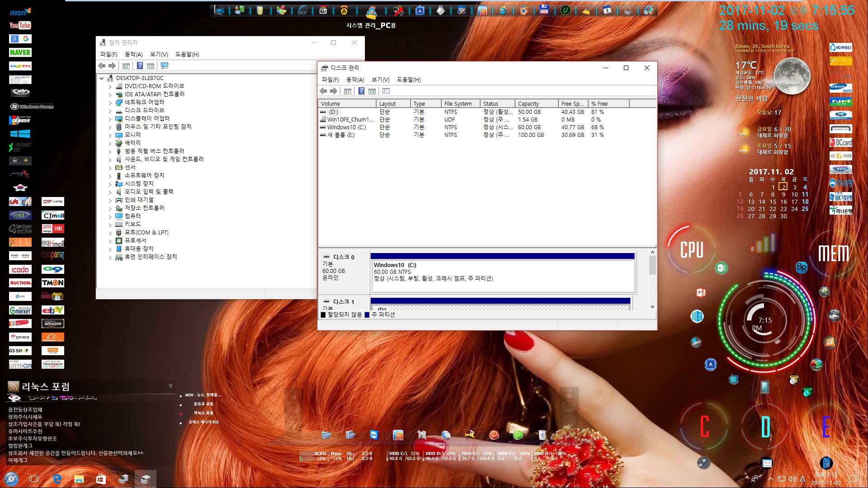Open the 윈도우 포럼 feed link
This screenshot has width=868, height=488.
[203, 404]
